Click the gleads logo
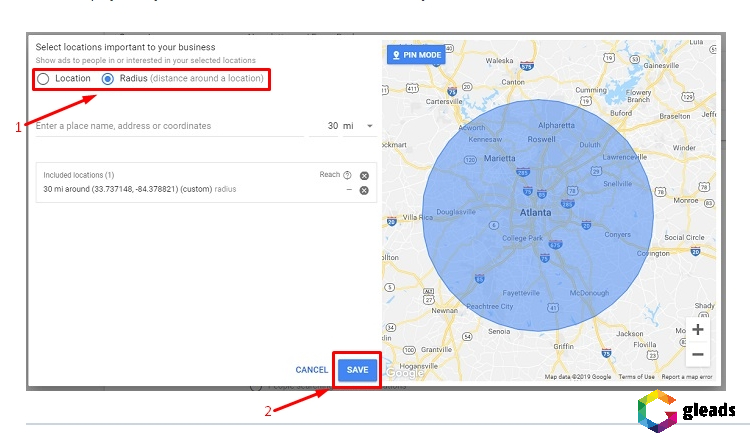Viewport: 750px width, 448px height. pos(688,411)
